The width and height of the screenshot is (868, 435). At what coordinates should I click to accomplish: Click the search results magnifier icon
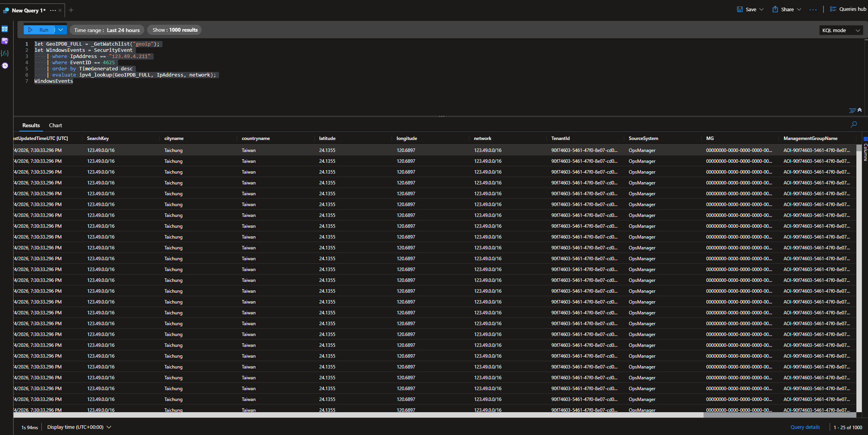click(854, 125)
